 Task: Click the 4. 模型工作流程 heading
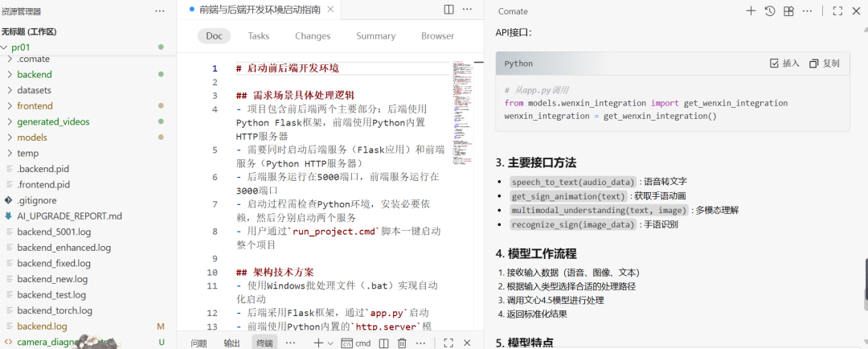click(536, 254)
